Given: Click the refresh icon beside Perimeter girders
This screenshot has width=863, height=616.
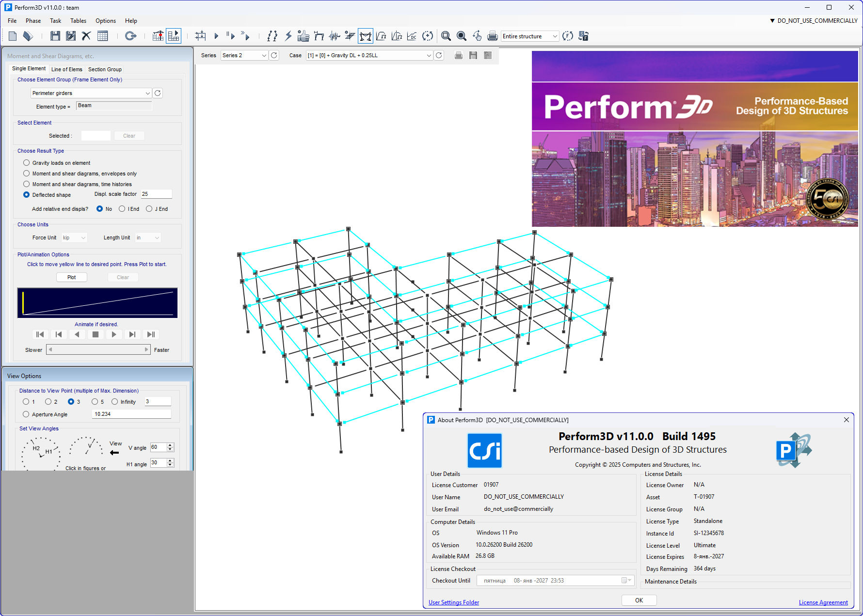Looking at the screenshot, I should pos(158,93).
